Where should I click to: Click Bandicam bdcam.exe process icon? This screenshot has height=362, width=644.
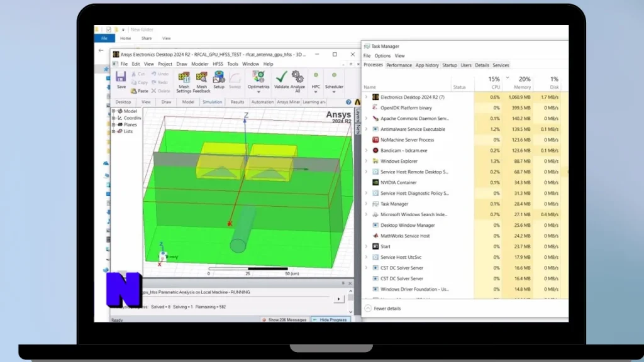point(375,151)
